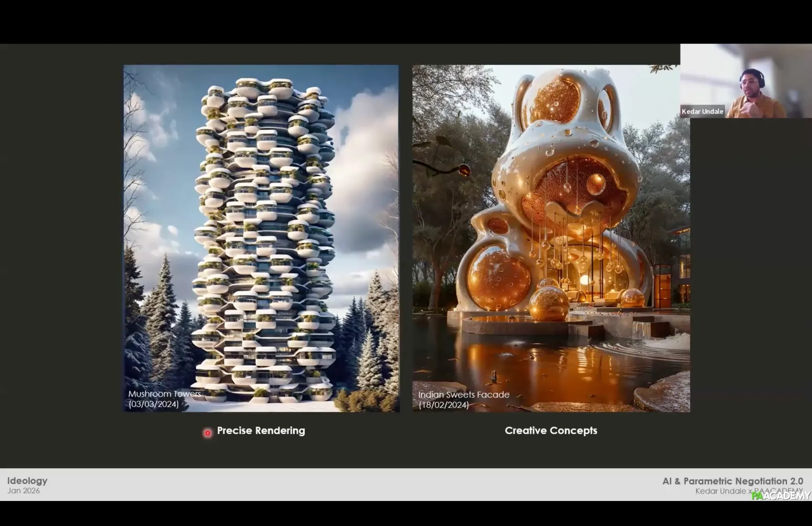Click the "Precise Rendering" label
Image resolution: width=812 pixels, height=526 pixels.
261,431
